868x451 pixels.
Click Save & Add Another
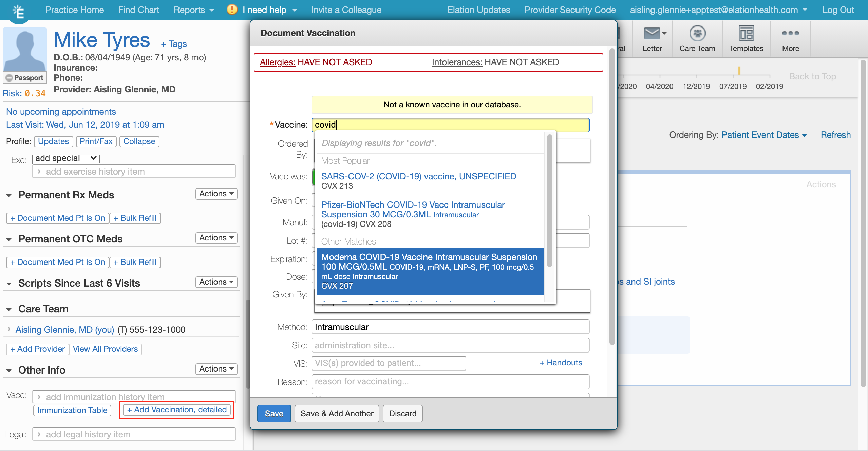[x=337, y=413]
